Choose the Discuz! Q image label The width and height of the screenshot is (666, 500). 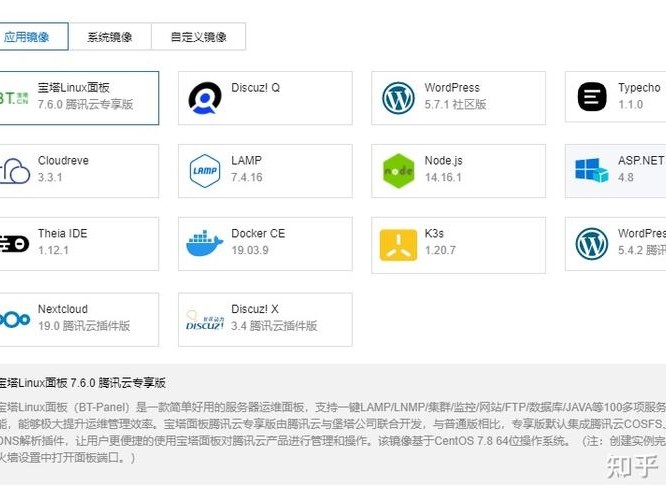[x=255, y=88]
